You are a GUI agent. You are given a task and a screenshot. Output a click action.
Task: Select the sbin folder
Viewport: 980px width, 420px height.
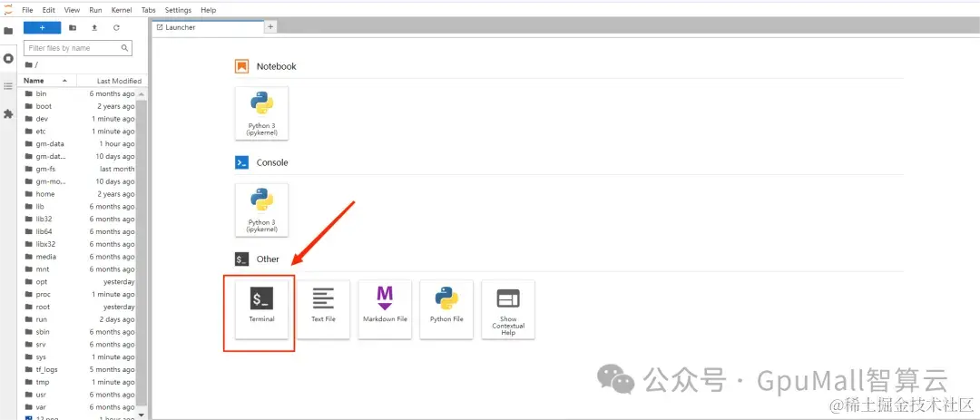pyautogui.click(x=79, y=332)
